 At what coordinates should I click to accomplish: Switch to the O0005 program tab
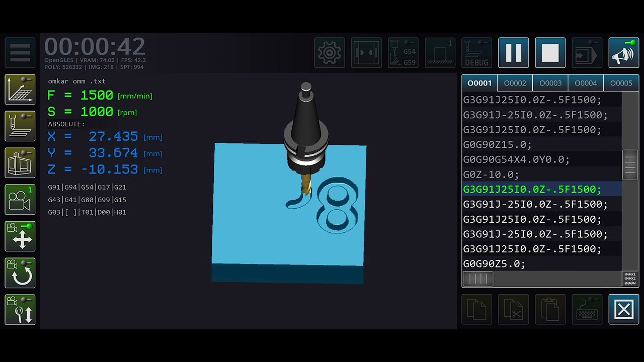point(621,83)
